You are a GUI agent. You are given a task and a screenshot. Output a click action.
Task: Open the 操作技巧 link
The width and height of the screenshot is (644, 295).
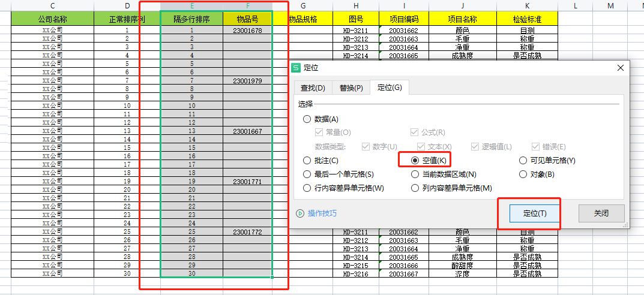(322, 213)
